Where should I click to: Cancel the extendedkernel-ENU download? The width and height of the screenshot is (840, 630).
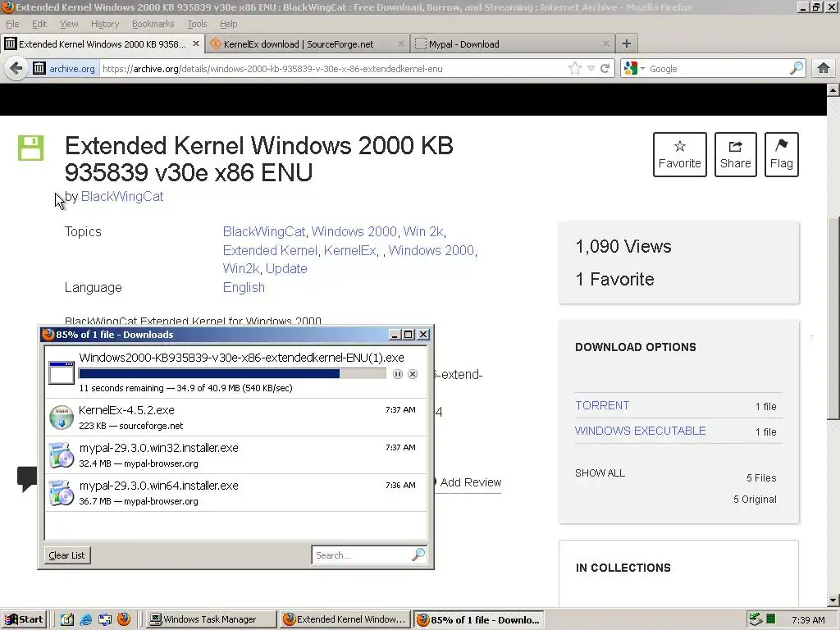pos(413,374)
